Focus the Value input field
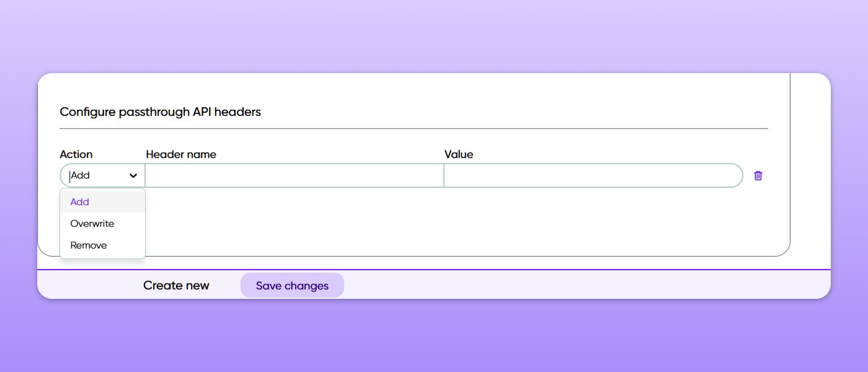 [x=593, y=175]
